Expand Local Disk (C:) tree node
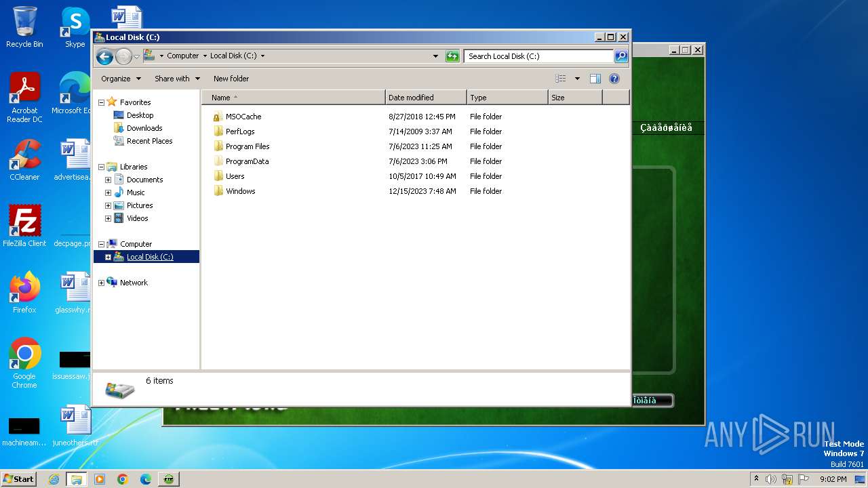 (x=108, y=257)
